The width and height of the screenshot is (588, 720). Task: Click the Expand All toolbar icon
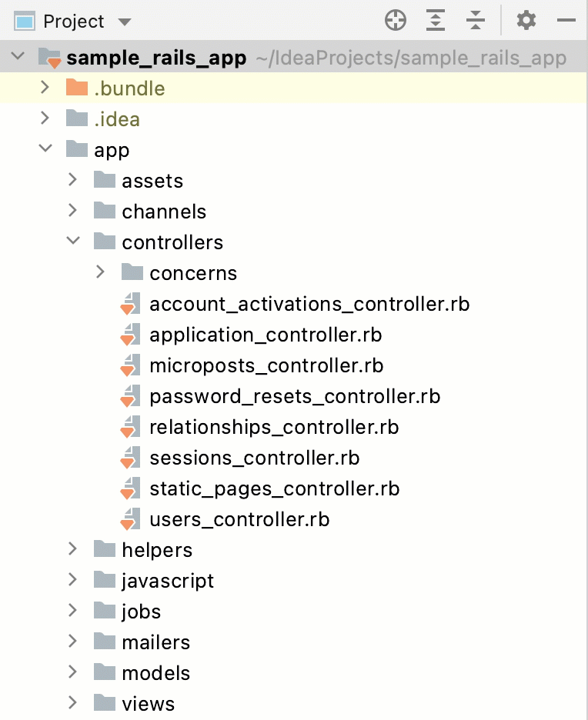435,21
